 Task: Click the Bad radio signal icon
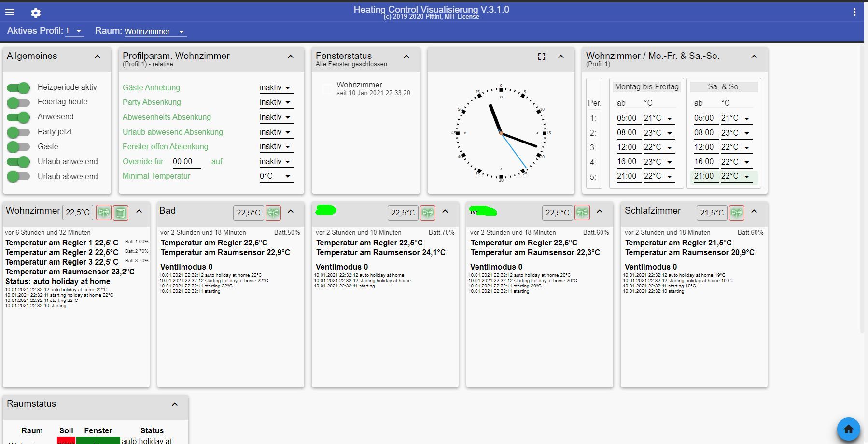pos(273,213)
